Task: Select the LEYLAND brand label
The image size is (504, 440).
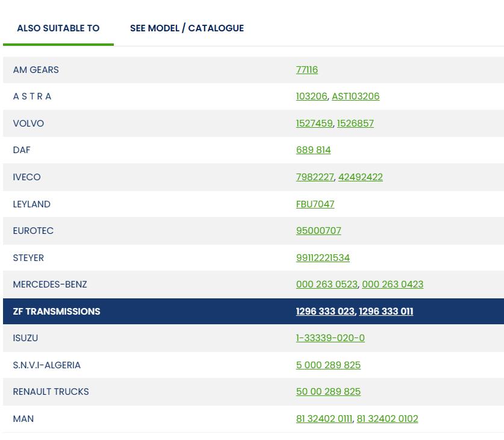Action: [31, 204]
